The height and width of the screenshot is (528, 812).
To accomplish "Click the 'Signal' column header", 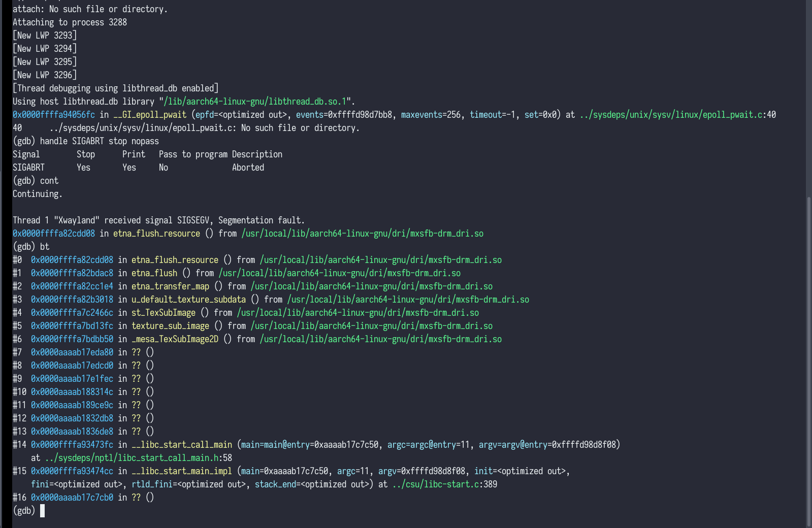I will coord(26,154).
